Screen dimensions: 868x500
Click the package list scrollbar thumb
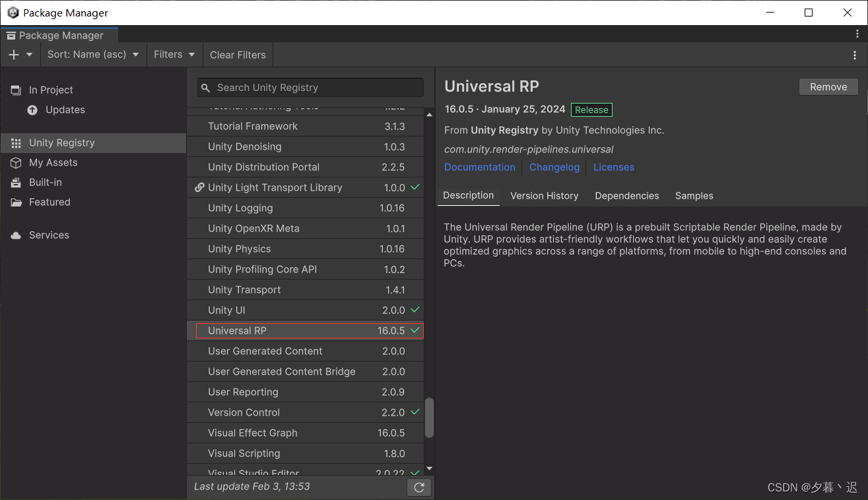click(x=429, y=418)
